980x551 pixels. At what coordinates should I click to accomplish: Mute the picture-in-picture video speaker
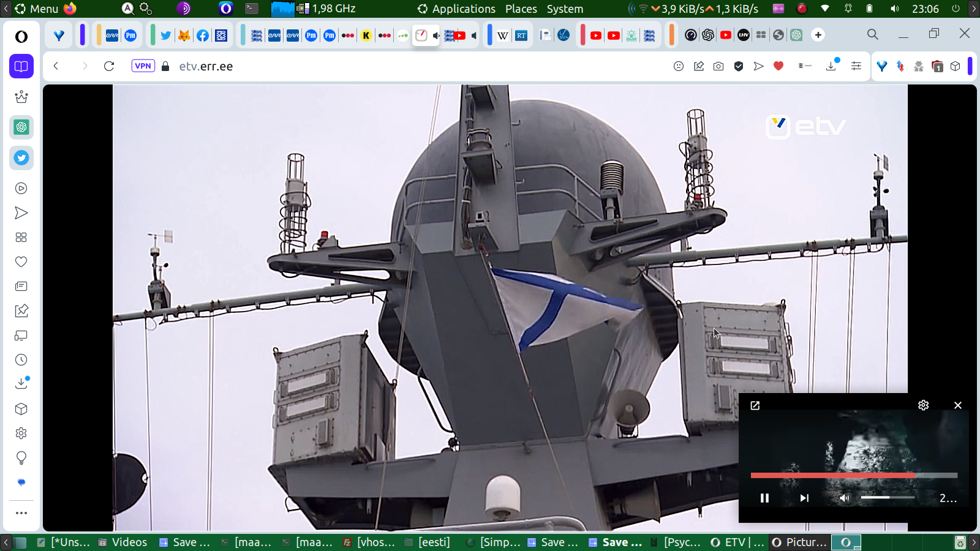coord(844,498)
